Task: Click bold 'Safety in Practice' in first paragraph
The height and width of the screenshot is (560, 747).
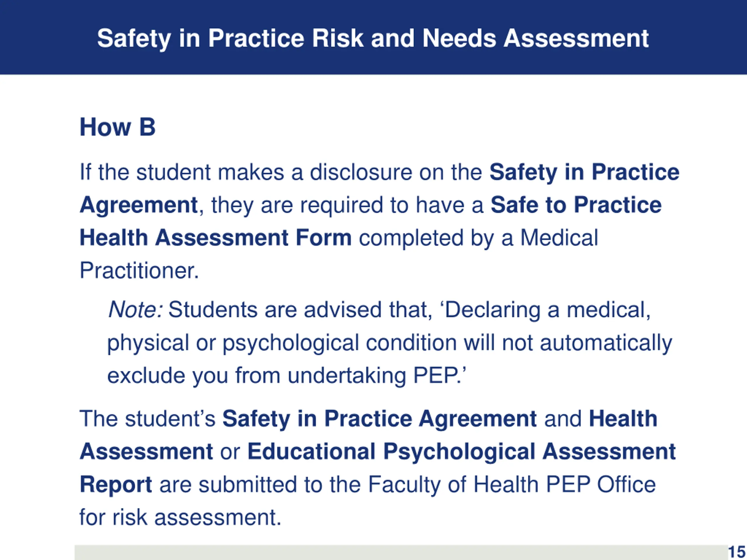Action: pos(584,172)
